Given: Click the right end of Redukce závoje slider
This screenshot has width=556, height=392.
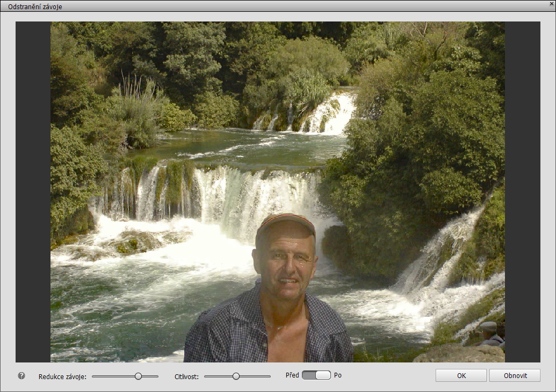Looking at the screenshot, I should tap(157, 376).
